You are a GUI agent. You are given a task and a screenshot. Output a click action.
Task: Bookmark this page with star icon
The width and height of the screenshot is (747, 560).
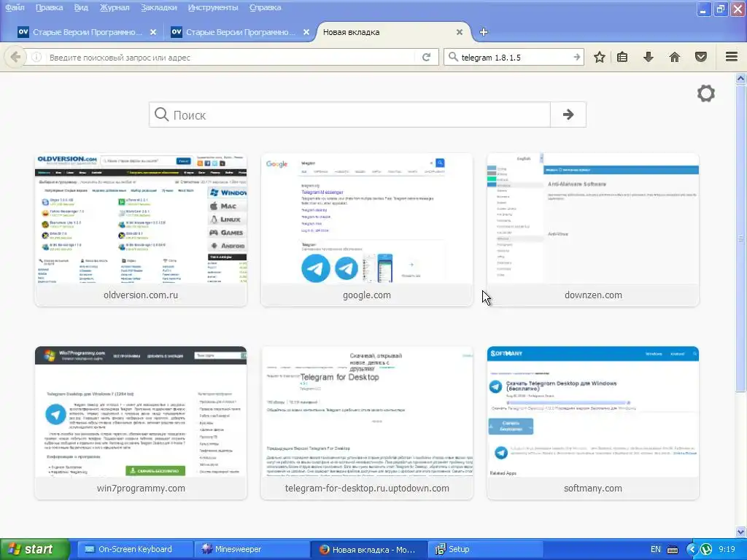(x=600, y=57)
